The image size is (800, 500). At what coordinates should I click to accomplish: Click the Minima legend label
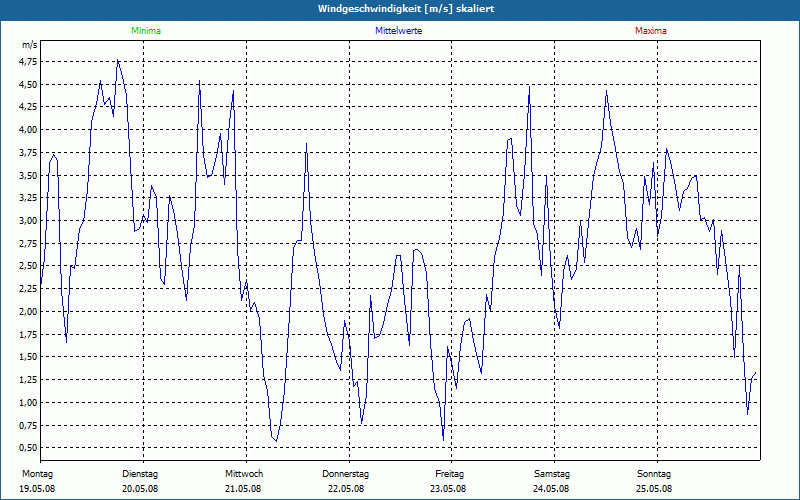146,31
